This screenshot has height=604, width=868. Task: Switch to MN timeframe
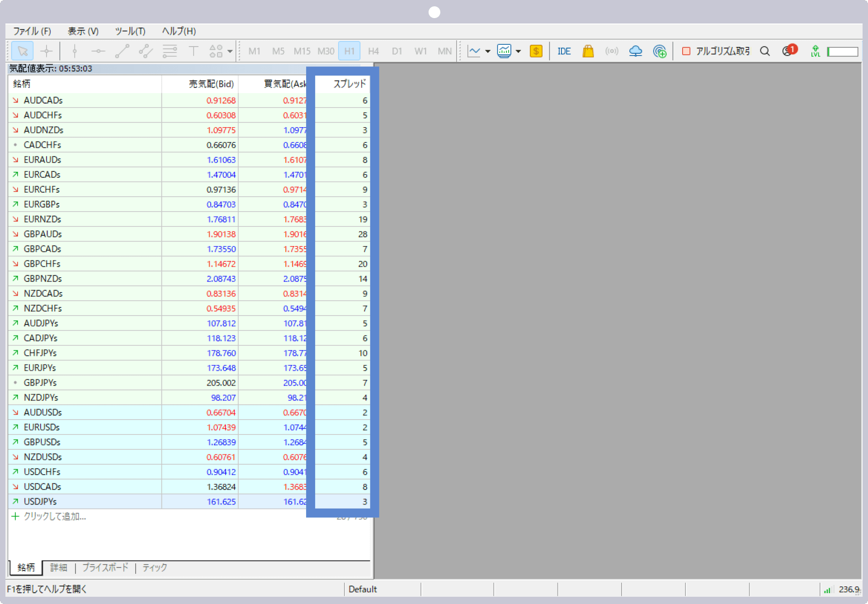[445, 51]
